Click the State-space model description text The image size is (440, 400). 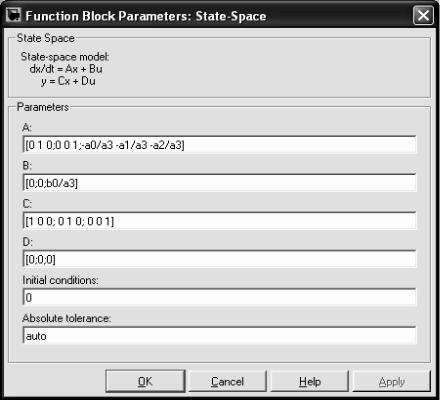65,69
